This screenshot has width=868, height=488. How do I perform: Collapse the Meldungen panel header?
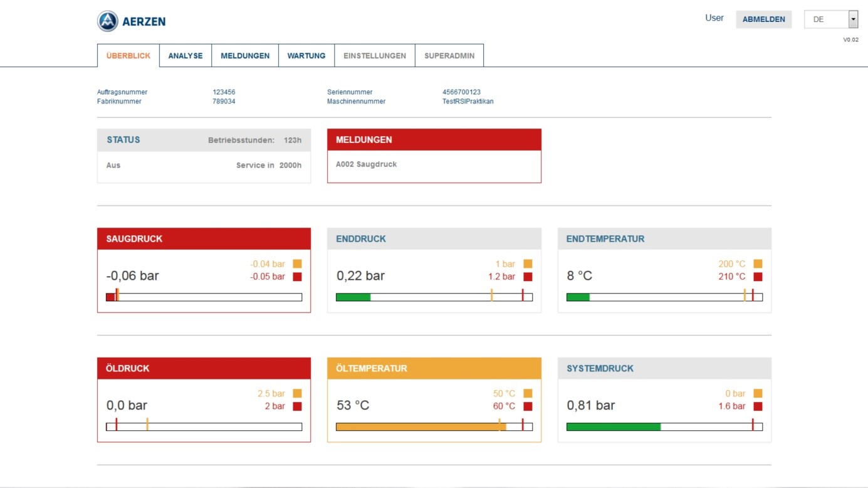(x=434, y=139)
